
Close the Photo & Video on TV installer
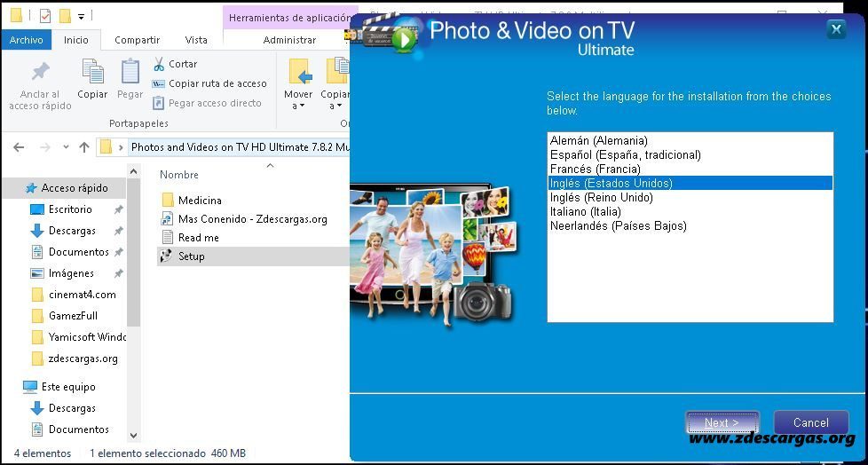coord(836,28)
